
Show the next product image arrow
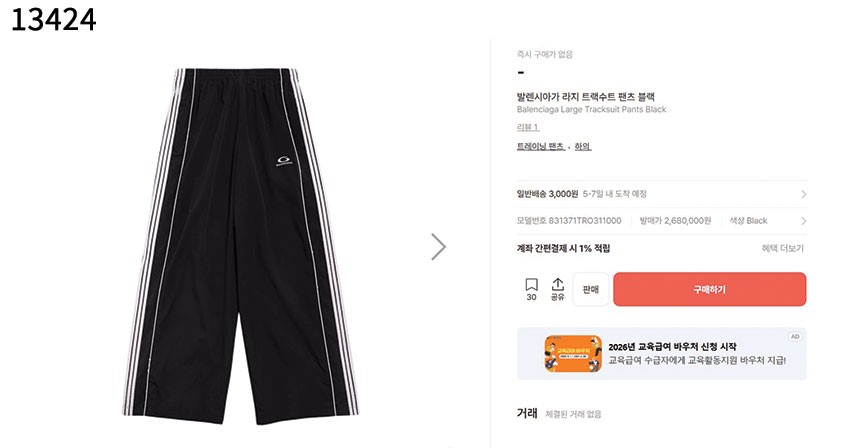tap(438, 247)
